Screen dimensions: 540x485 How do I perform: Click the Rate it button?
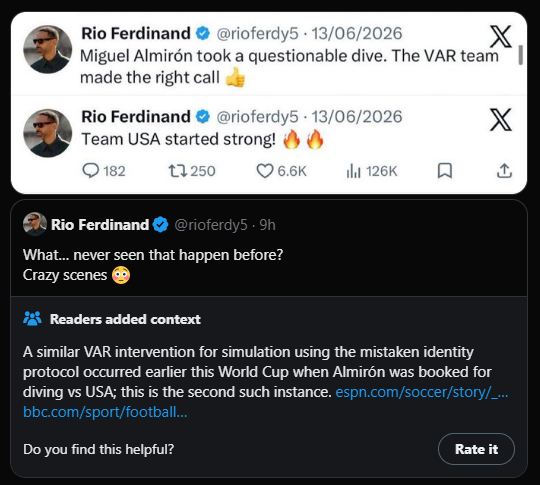476,449
